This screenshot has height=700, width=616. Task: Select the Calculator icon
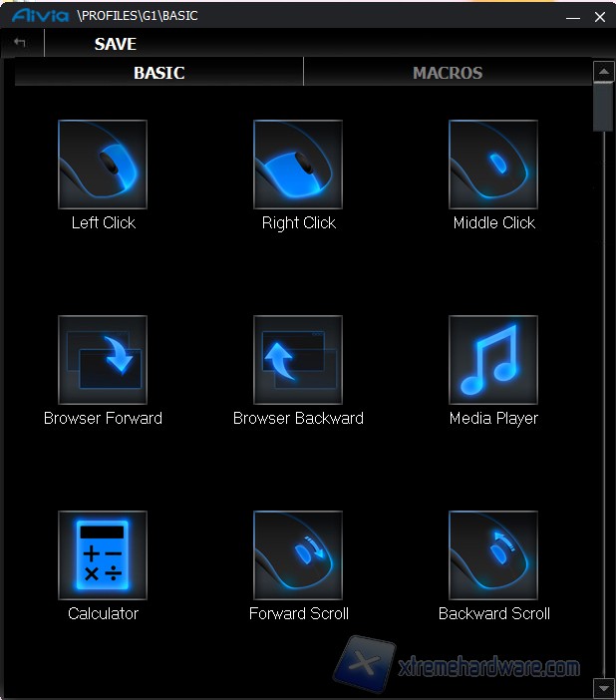[x=103, y=554]
